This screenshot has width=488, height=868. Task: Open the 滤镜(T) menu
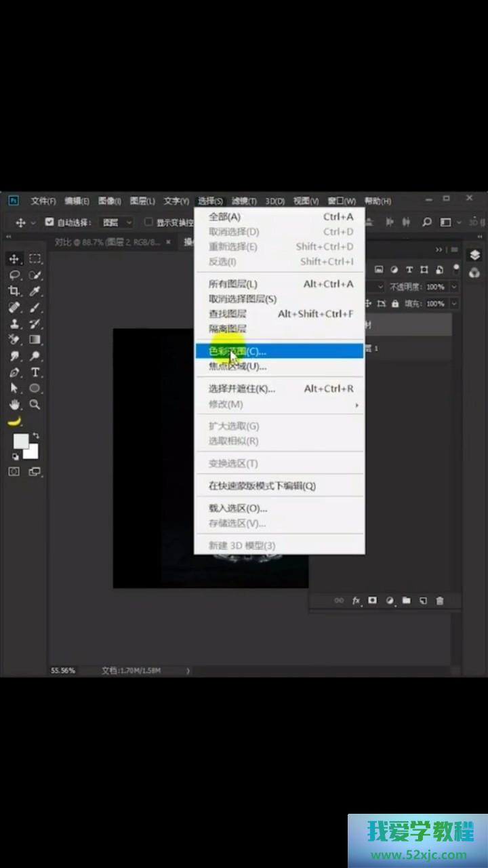[x=244, y=201]
